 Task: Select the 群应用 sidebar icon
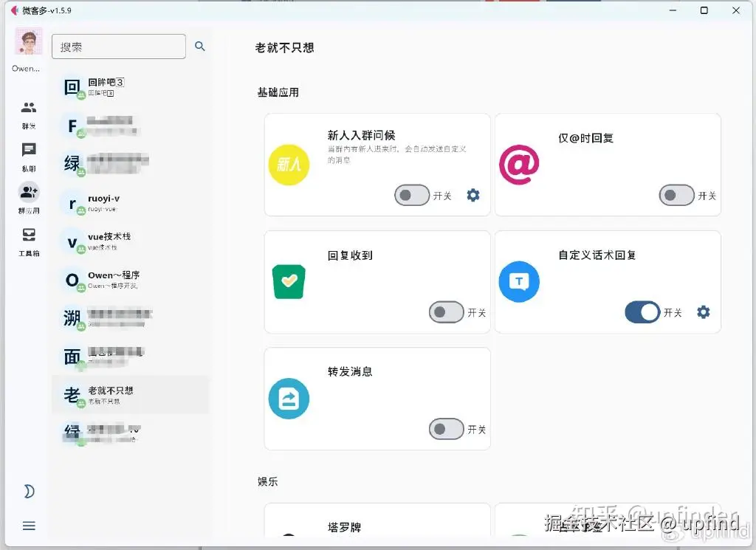tap(29, 192)
